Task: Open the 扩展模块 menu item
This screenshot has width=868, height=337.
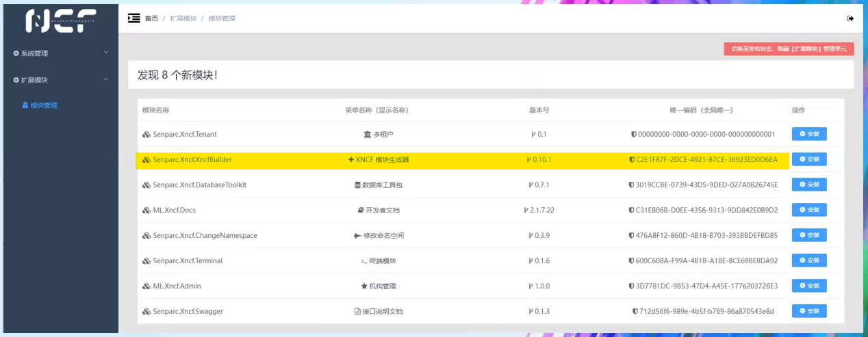Action: coord(59,80)
